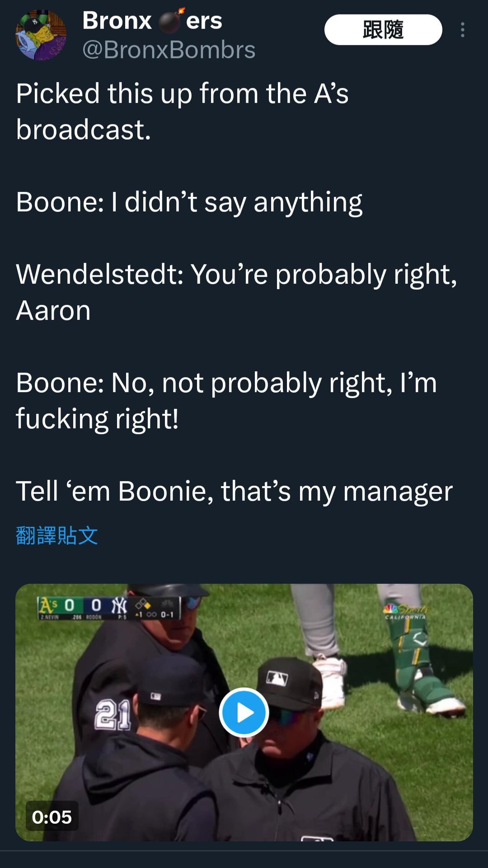Tap the 跟隨 follow button
This screenshot has height=868, width=488.
(x=383, y=30)
